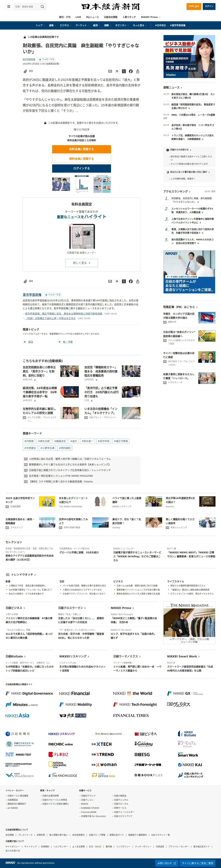Open アクセスランキング section link
Image resolution: width=221 pixels, height=868 pixels.
177,191
